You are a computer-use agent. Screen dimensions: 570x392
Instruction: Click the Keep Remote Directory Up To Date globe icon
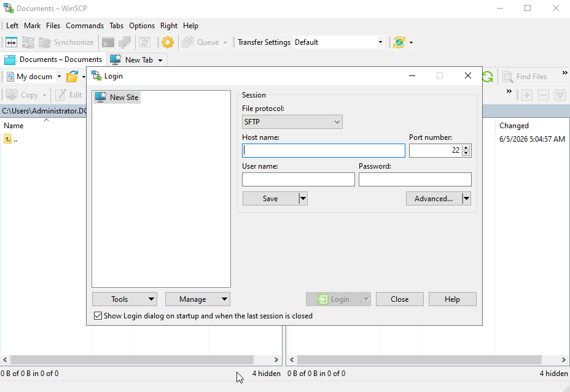click(x=399, y=42)
